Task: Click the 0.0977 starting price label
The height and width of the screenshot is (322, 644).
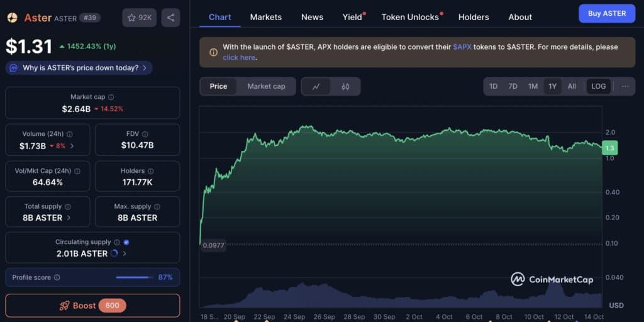Action: click(214, 246)
